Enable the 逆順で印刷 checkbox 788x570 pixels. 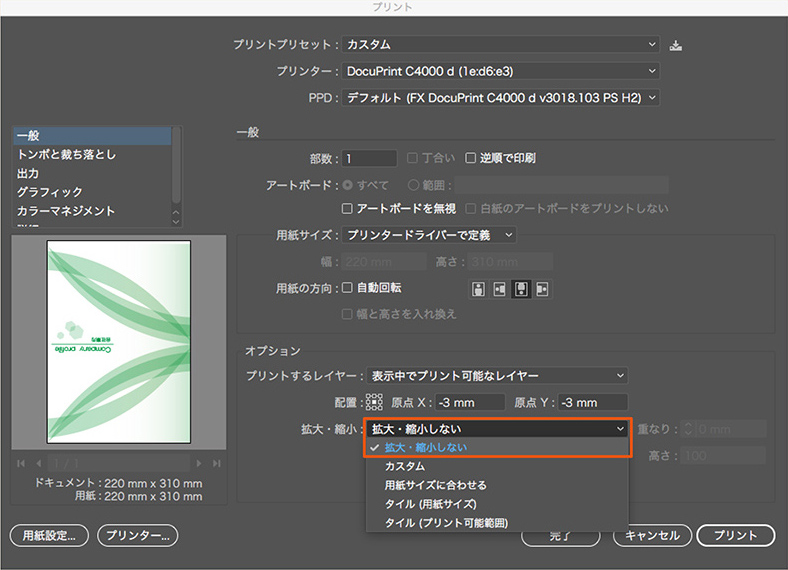pyautogui.click(x=471, y=158)
